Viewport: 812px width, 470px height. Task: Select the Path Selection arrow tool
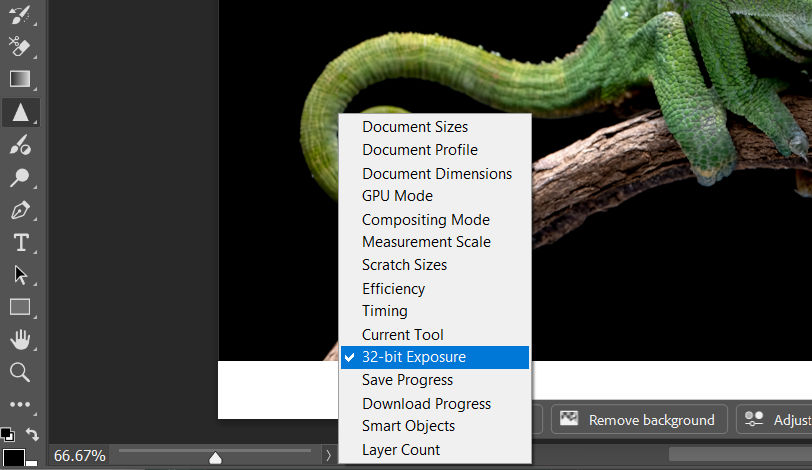pos(20,275)
